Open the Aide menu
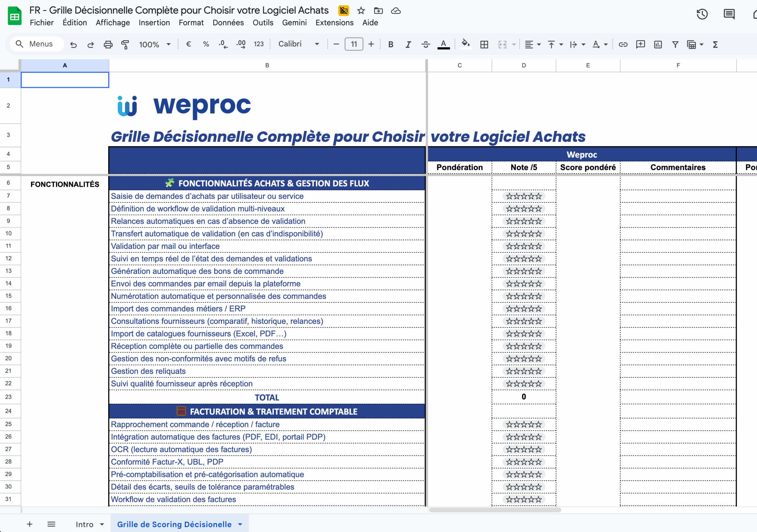Viewport: 757px width, 532px height. click(370, 23)
